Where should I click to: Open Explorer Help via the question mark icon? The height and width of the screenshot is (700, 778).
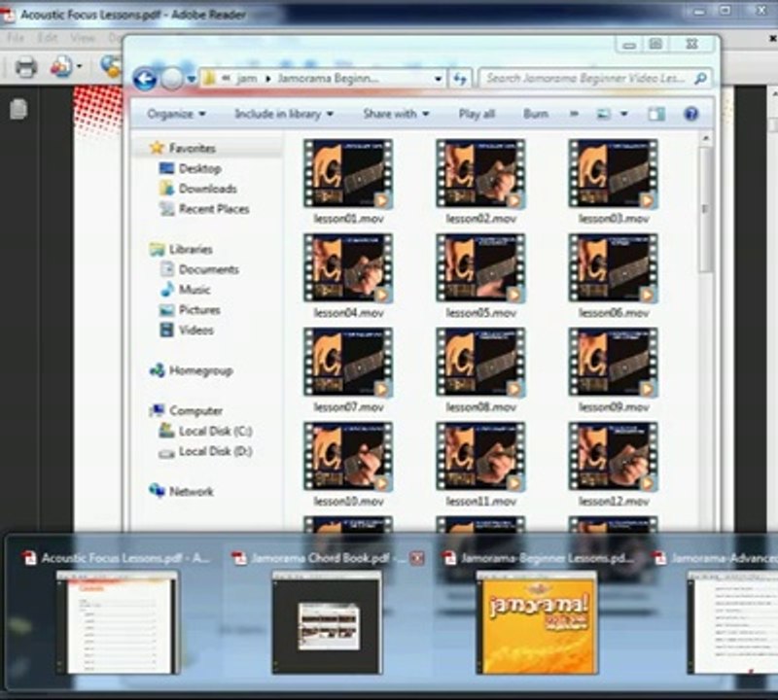click(690, 114)
